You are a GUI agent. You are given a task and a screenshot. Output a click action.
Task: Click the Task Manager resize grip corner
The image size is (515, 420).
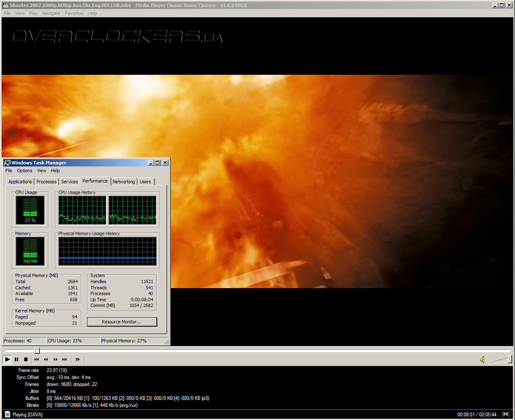point(166,342)
